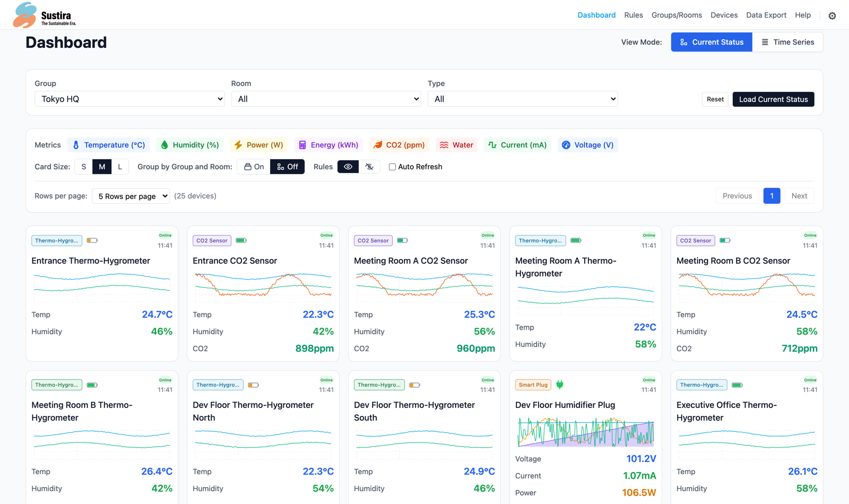Click battery icon on Meeting Room B Thermo-Hygrometer card
The width and height of the screenshot is (849, 504).
(92, 385)
